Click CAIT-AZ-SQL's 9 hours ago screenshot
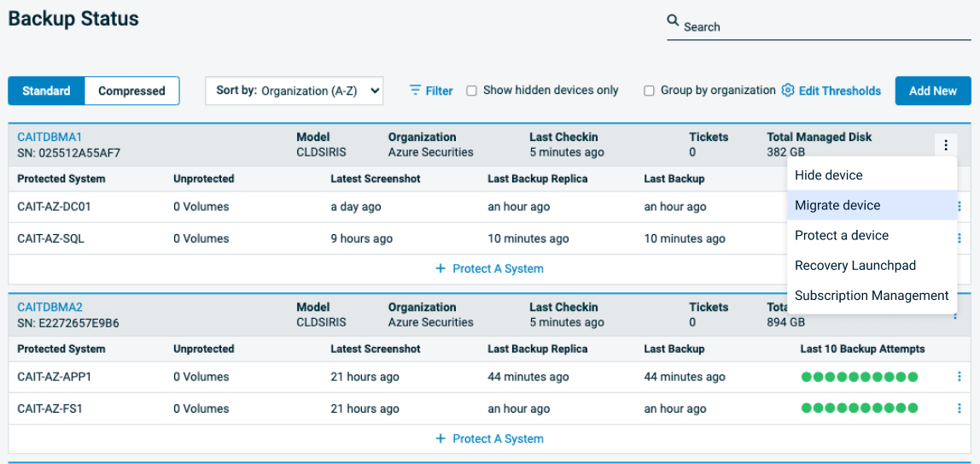This screenshot has height=464, width=980. [362, 238]
